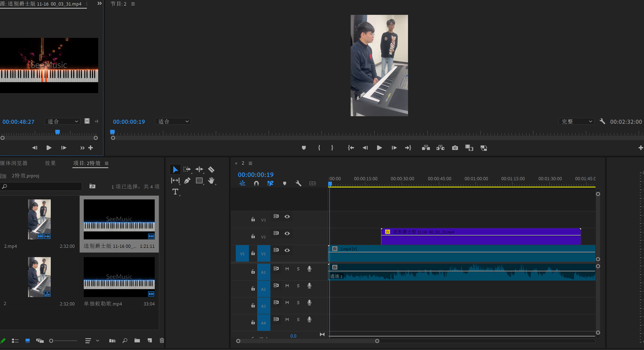Switch to the 效果 tab

pos(50,163)
